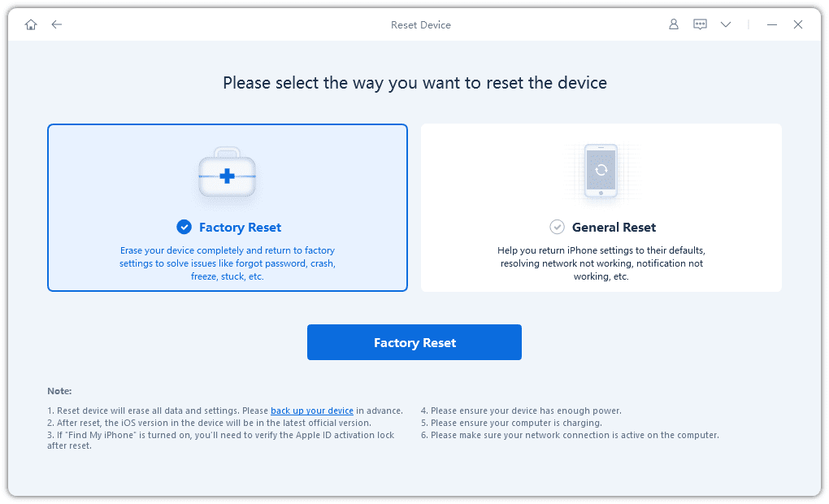Select the highlighted Factory Reset card
This screenshot has width=829, height=504.
(228, 207)
